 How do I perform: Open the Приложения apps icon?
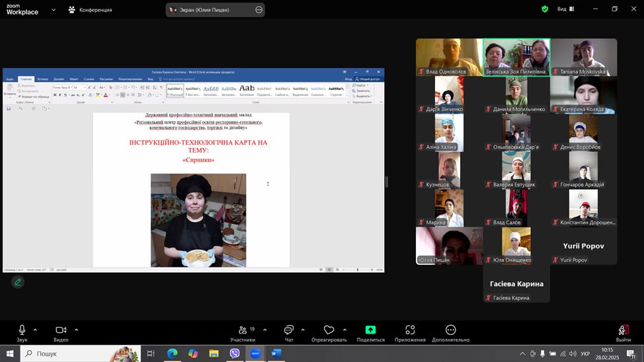[x=410, y=330]
